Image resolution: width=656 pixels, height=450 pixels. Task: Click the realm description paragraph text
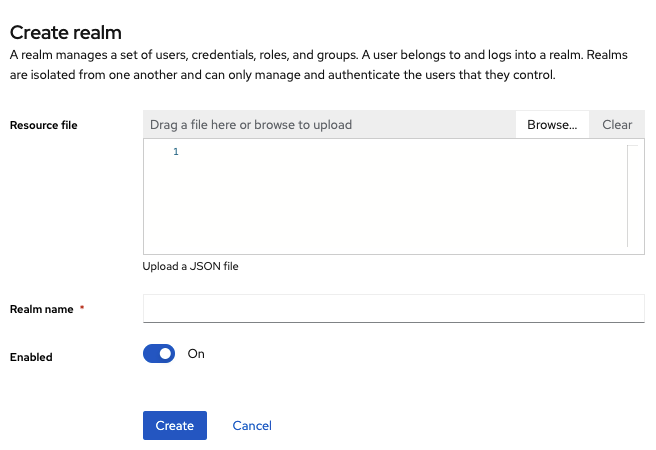[320, 66]
